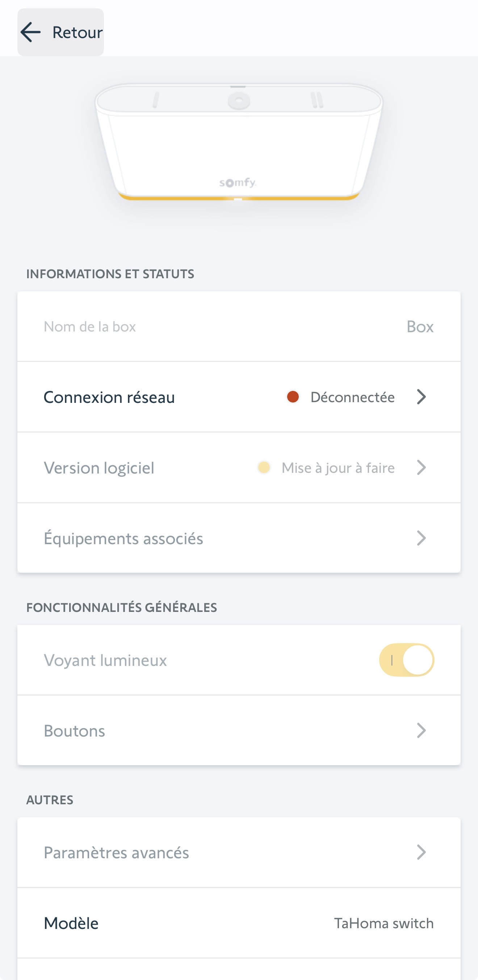Screen dimensions: 478x980
Task: Click the Boutons row chevron
Action: tap(422, 730)
